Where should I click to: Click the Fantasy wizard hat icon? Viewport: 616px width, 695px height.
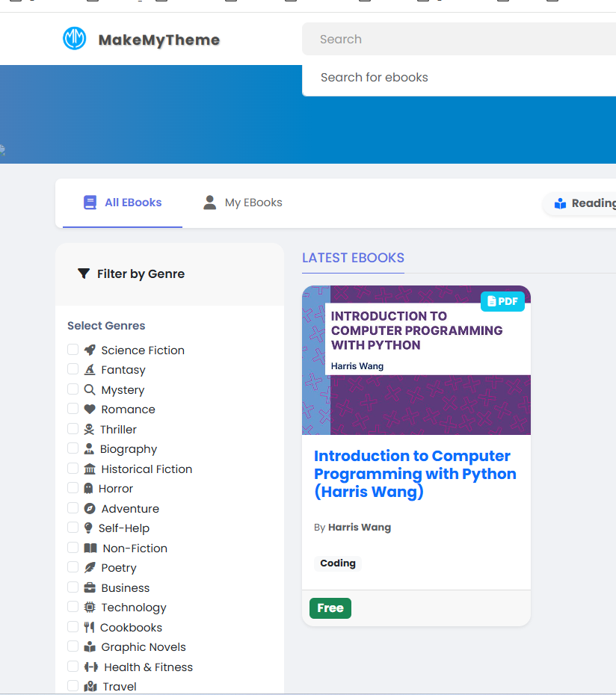(90, 369)
